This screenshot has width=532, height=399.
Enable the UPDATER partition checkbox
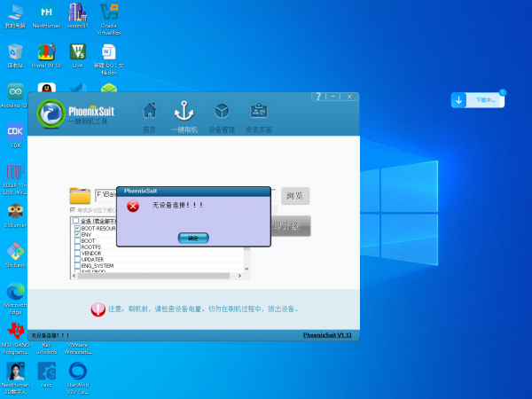[x=76, y=259]
